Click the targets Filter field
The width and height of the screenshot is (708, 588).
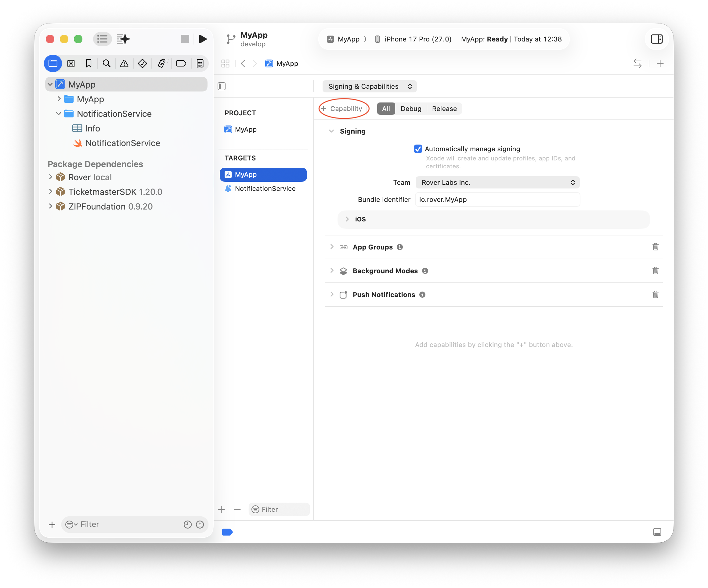tap(279, 510)
